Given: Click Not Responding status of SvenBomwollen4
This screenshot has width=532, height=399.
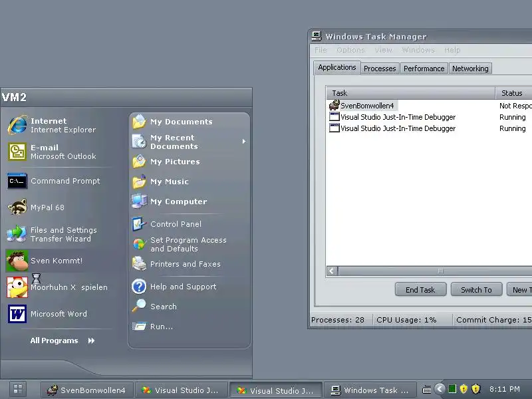Looking at the screenshot, I should pyautogui.click(x=515, y=106).
